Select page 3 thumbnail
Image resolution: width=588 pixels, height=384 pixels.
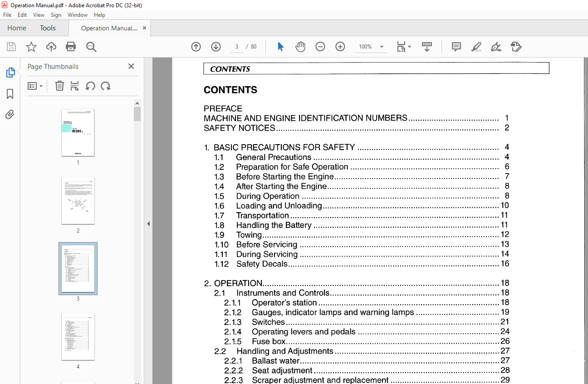pyautogui.click(x=78, y=268)
